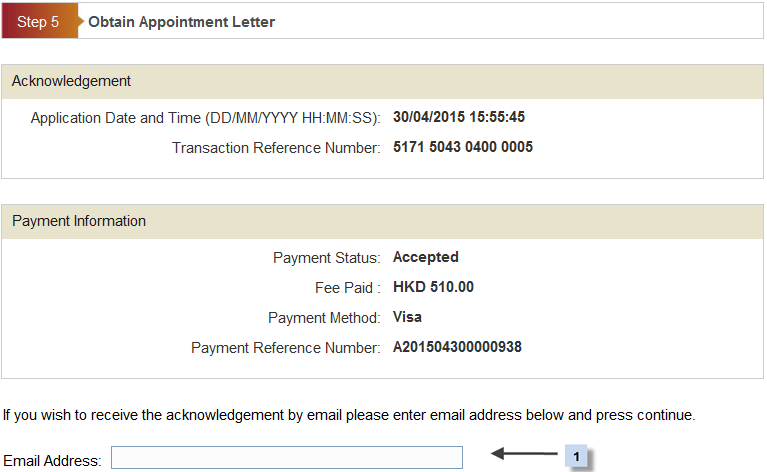767x472 pixels.
Task: Select the Obtain Appointment Letter heading
Action: (x=182, y=21)
